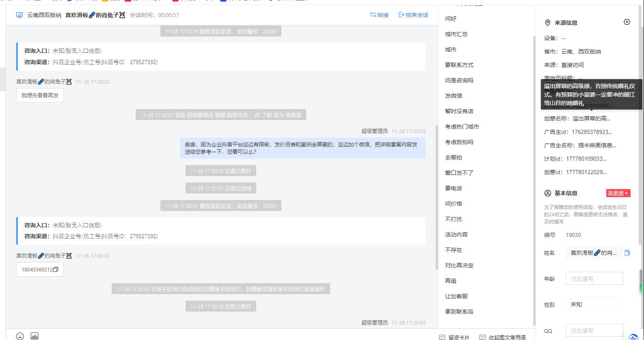Choose the 拿到联系后 phrase
644x340 pixels.
pos(459,312)
